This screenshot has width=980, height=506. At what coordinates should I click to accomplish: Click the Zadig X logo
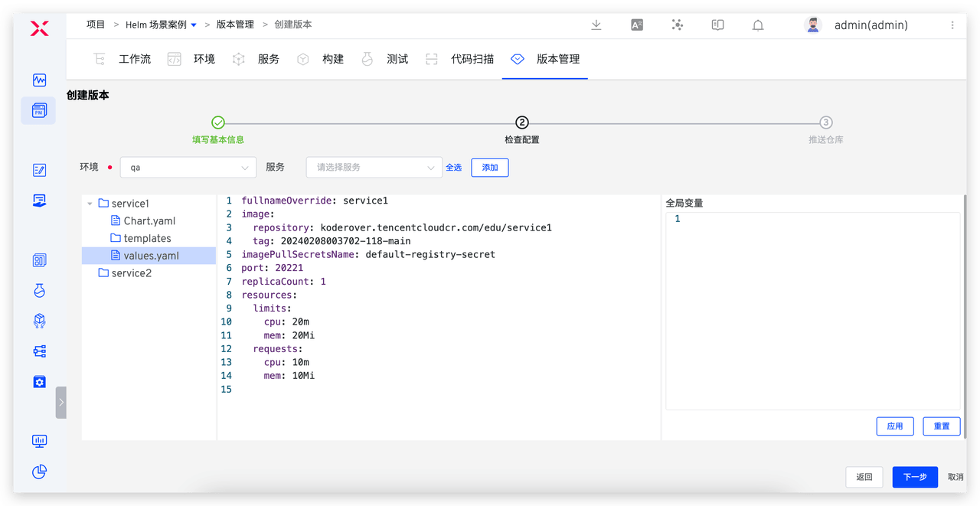pyautogui.click(x=39, y=29)
